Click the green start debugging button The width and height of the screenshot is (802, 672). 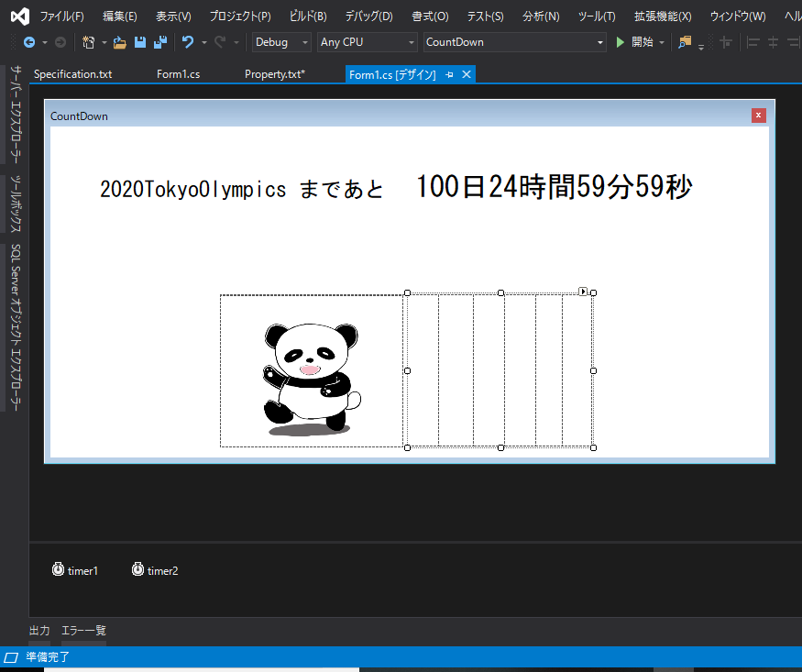pos(621,42)
